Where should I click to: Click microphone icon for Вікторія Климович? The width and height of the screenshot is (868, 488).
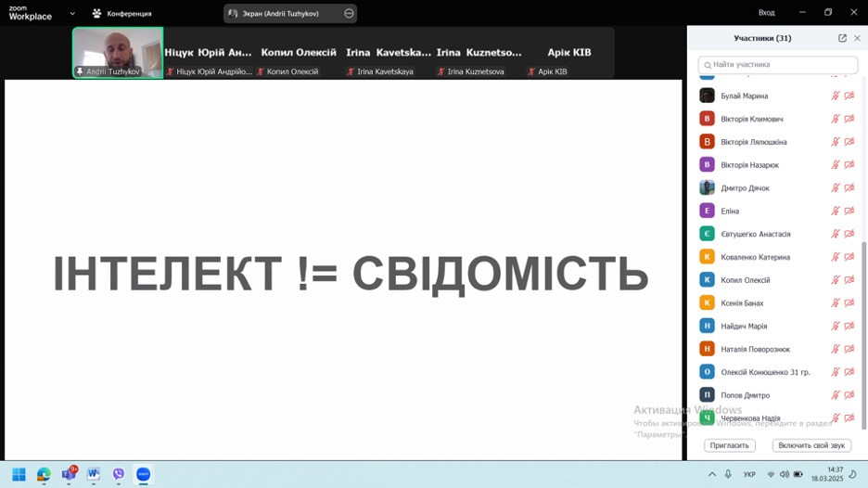836,119
